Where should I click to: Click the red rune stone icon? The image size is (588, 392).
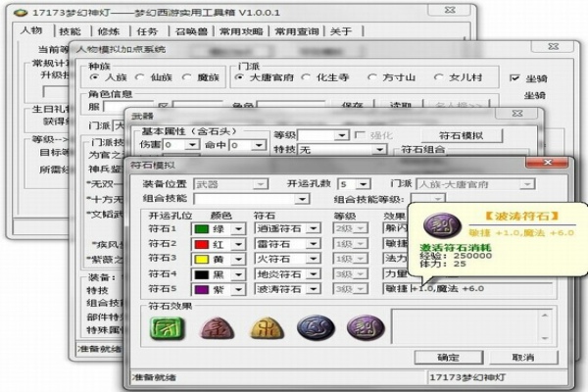(218, 328)
